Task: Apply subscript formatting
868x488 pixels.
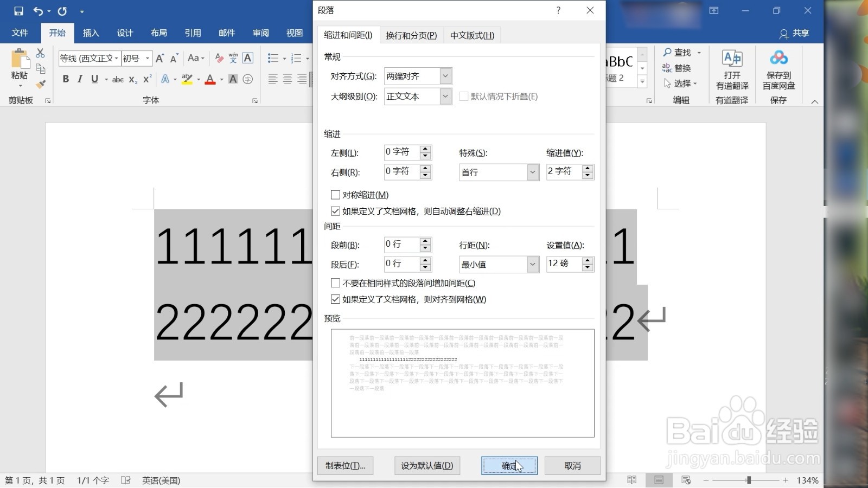Action: coord(133,79)
